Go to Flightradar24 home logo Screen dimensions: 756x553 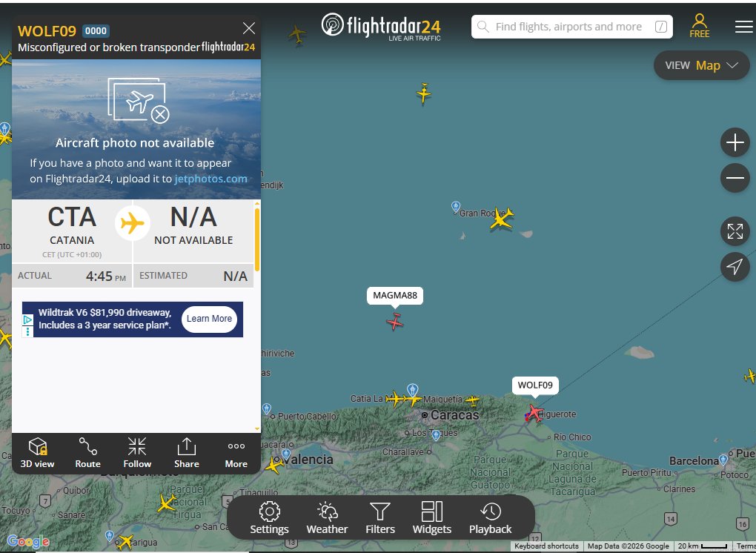click(381, 27)
